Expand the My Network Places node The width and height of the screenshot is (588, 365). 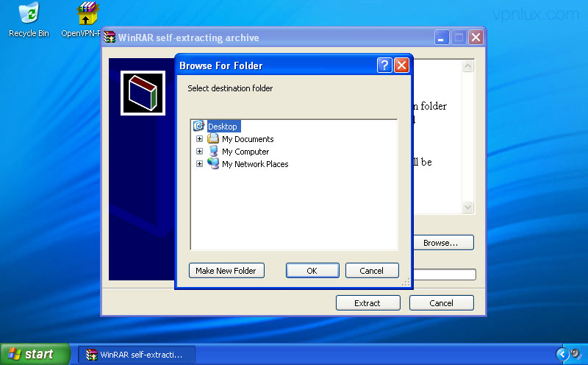(x=199, y=163)
